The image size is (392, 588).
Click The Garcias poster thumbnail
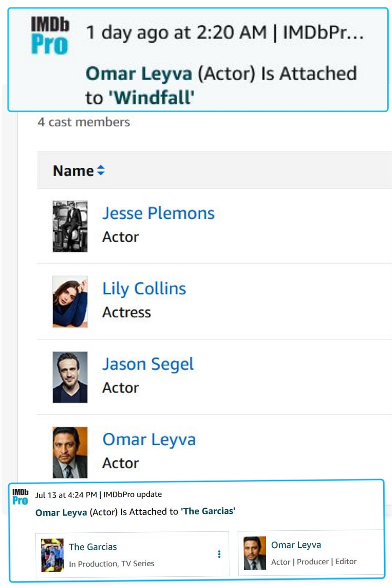[53, 555]
